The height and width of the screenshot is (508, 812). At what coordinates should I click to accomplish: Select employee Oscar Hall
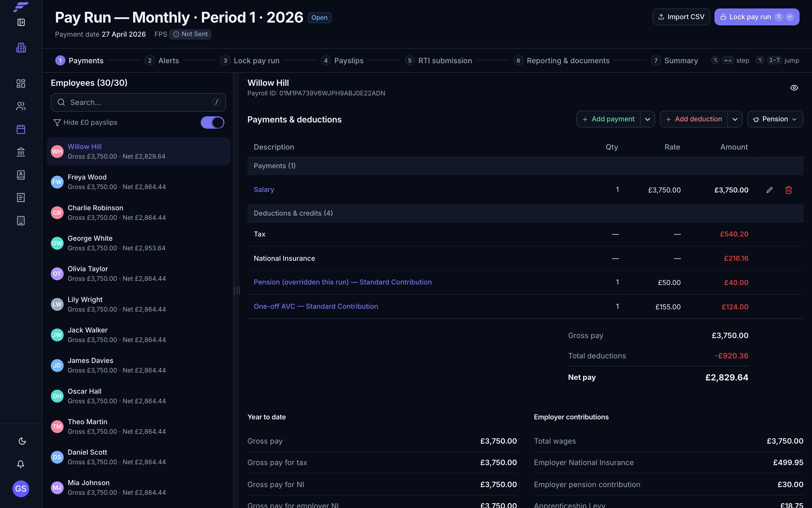[139, 396]
